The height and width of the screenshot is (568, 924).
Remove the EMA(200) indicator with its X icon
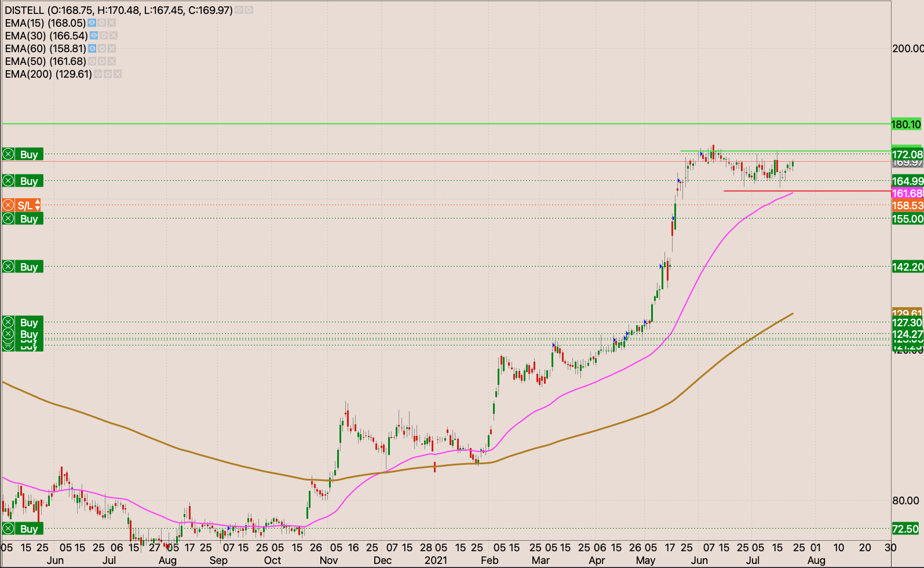point(118,74)
